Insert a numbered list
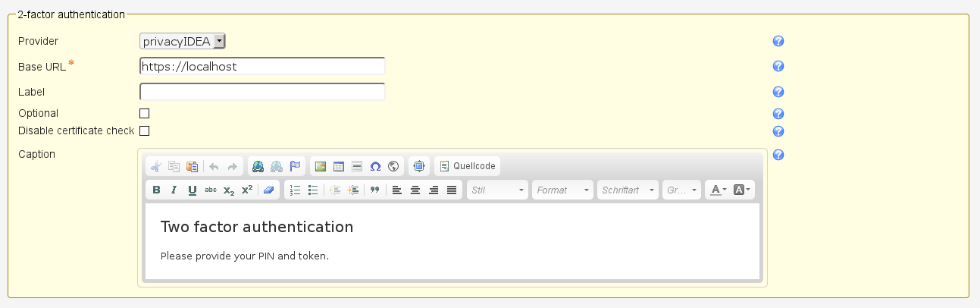This screenshot has height=308, width=980. [x=296, y=190]
